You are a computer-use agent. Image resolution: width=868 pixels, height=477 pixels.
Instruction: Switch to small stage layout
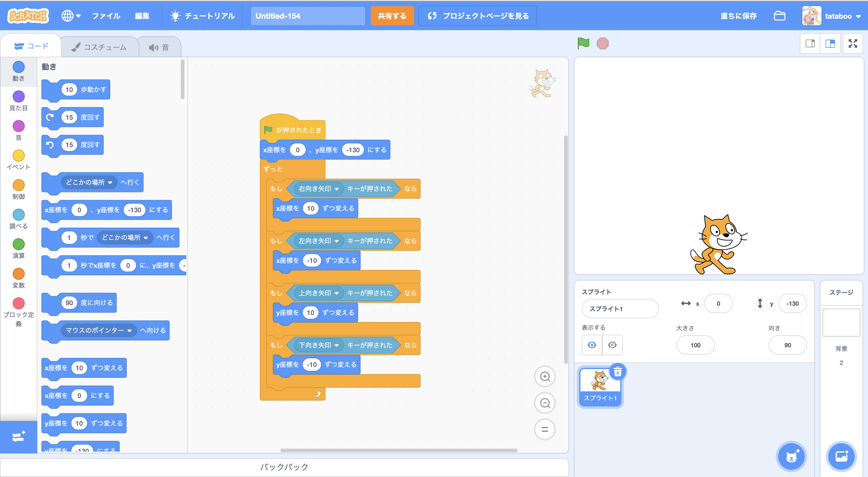pyautogui.click(x=810, y=43)
